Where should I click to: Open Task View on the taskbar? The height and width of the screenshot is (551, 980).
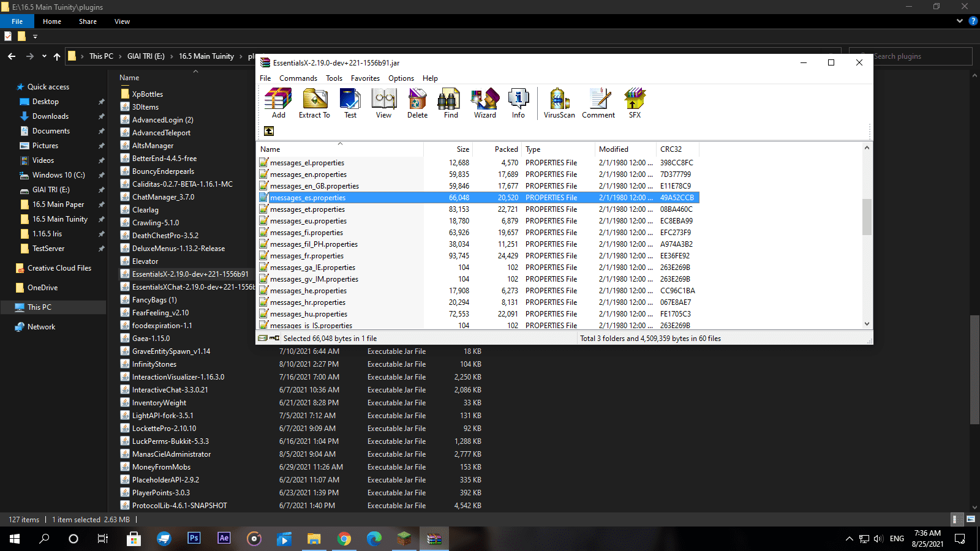(103, 539)
